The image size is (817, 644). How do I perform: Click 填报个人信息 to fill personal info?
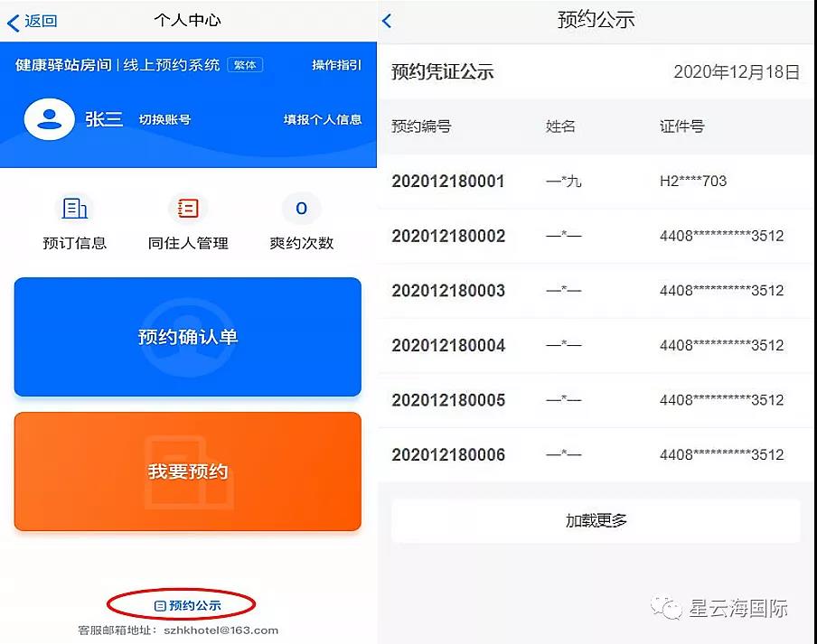pos(321,118)
